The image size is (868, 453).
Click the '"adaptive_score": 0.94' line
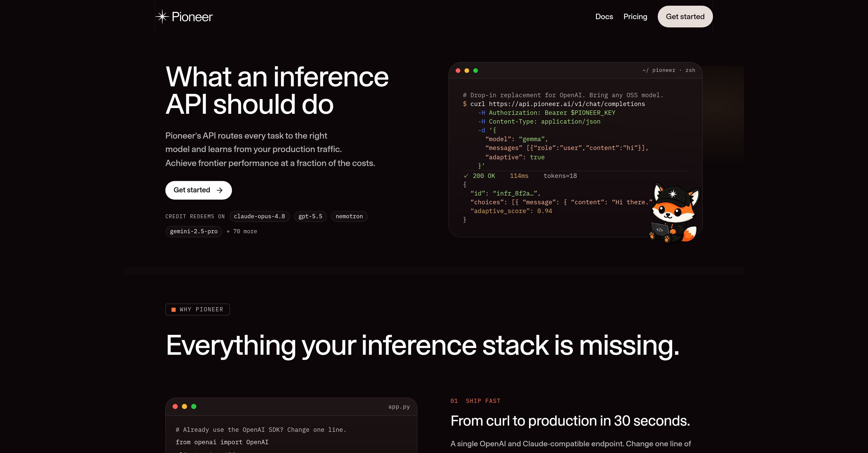511,211
